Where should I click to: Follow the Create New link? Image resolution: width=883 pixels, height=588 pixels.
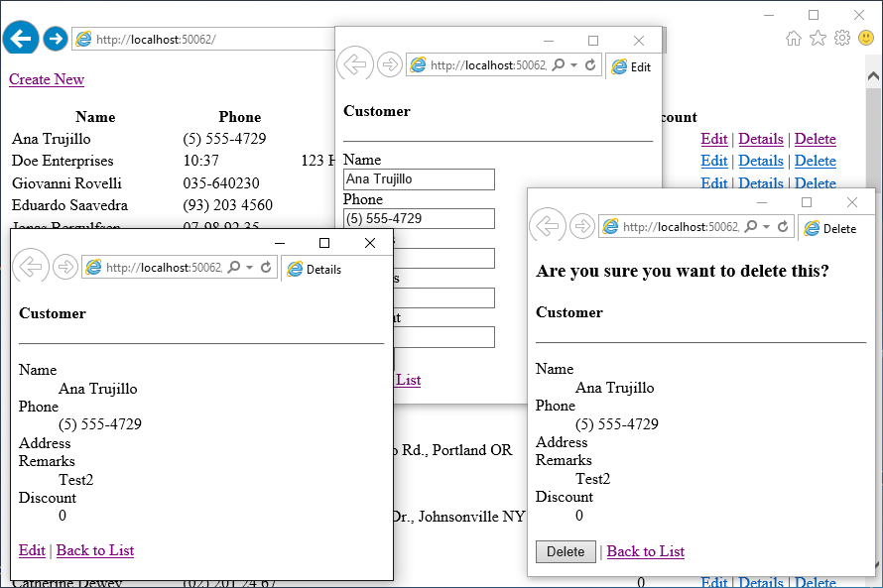pos(47,79)
